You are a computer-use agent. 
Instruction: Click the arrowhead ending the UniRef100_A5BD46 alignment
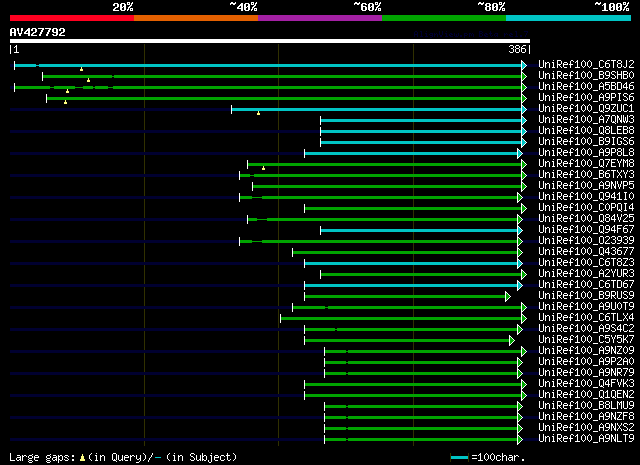point(524,87)
